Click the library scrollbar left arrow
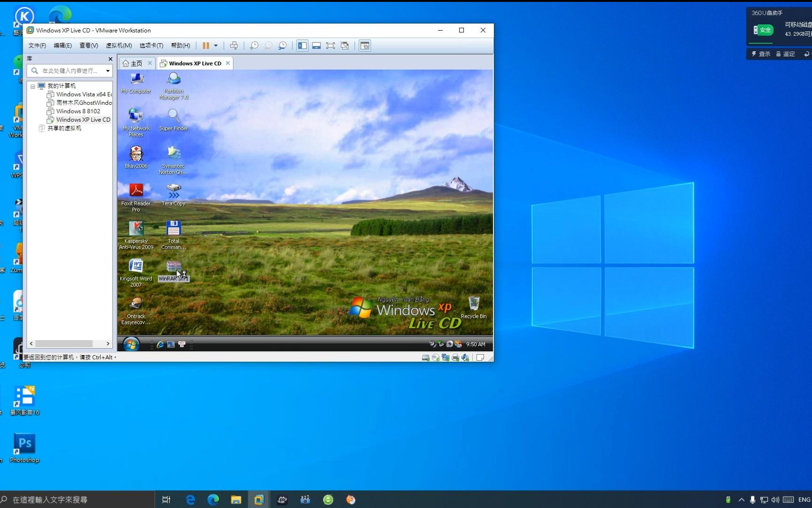 [x=31, y=344]
